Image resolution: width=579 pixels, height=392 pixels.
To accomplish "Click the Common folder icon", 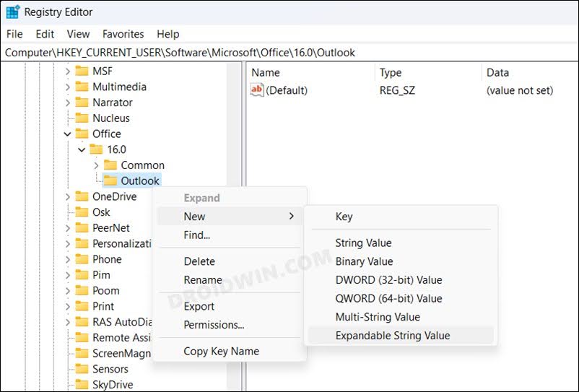I will pos(110,165).
